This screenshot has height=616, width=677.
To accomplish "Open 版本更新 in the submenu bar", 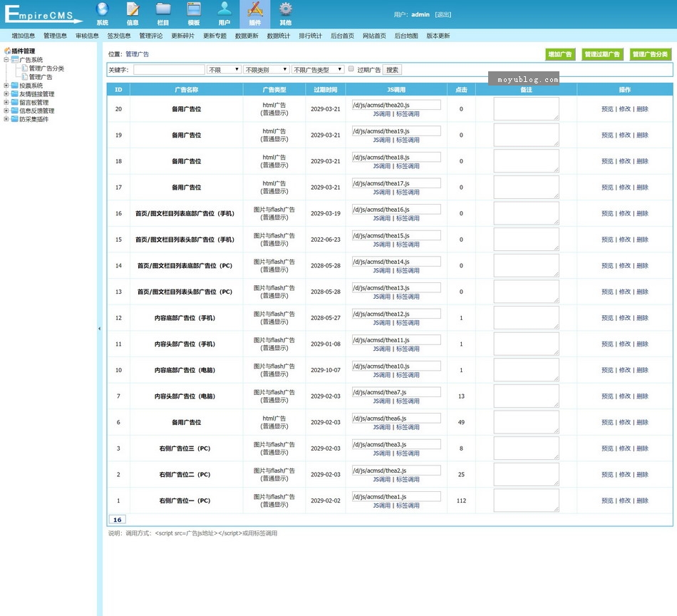I will (438, 36).
